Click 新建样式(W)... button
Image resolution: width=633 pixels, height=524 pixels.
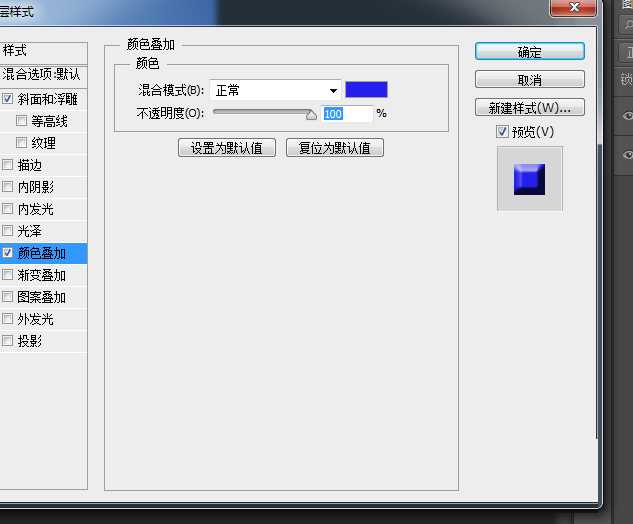coord(530,107)
